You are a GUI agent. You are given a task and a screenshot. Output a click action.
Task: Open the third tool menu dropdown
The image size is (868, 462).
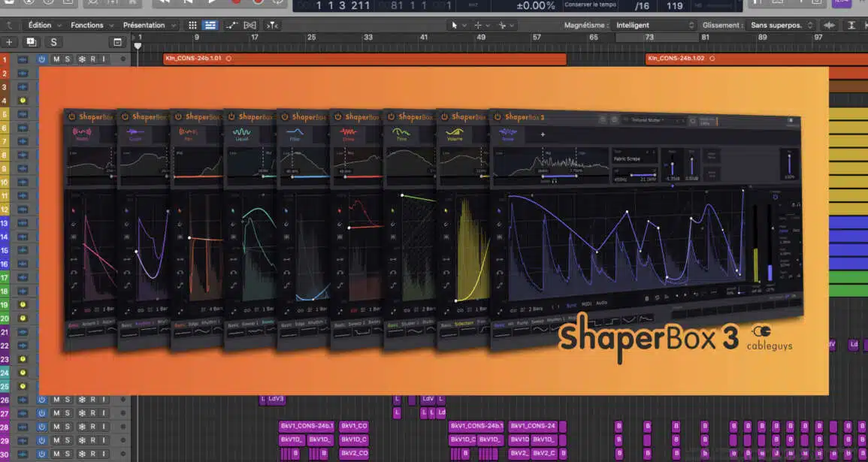click(x=506, y=25)
